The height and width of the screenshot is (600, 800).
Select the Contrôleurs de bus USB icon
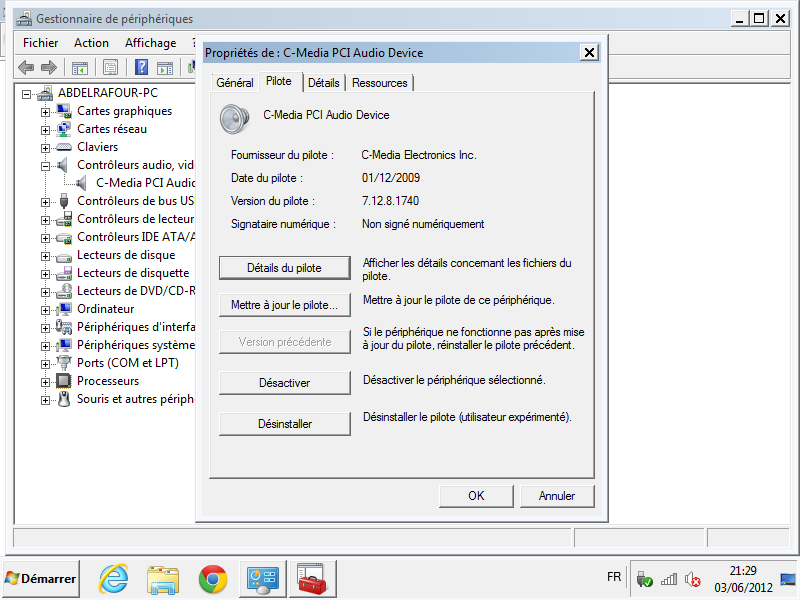coord(64,201)
